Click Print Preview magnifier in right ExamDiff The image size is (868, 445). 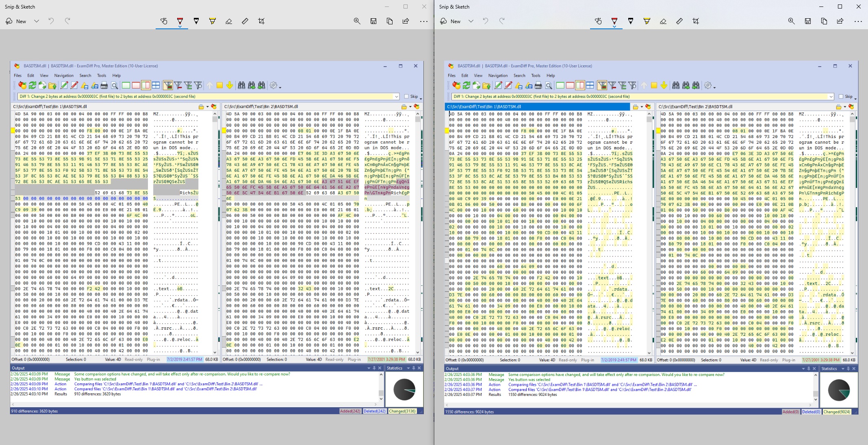tap(549, 85)
